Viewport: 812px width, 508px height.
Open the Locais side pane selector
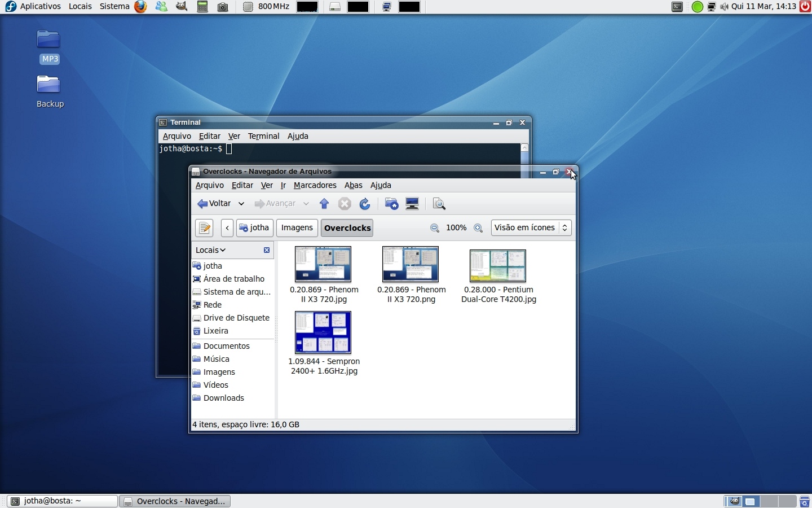click(211, 251)
